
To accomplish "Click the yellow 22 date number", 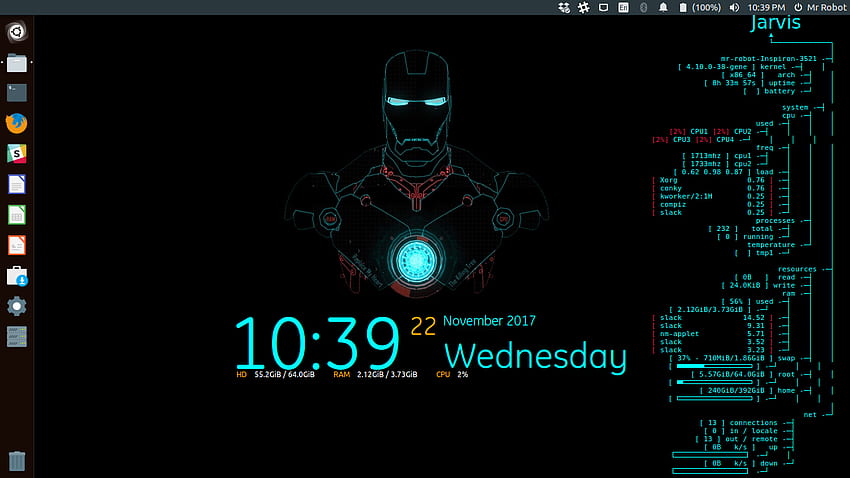I will coord(423,326).
